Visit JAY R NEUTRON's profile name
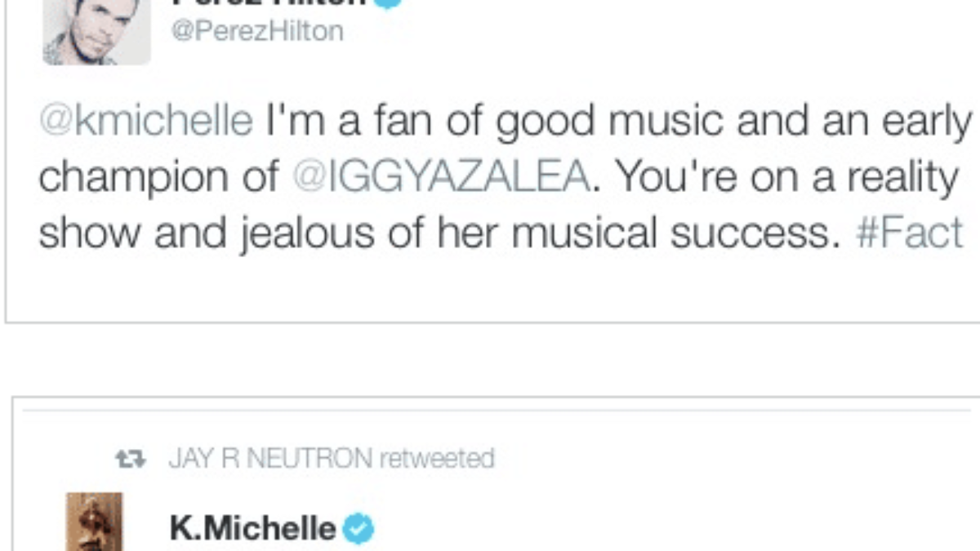This screenshot has width=980, height=551. click(269, 459)
